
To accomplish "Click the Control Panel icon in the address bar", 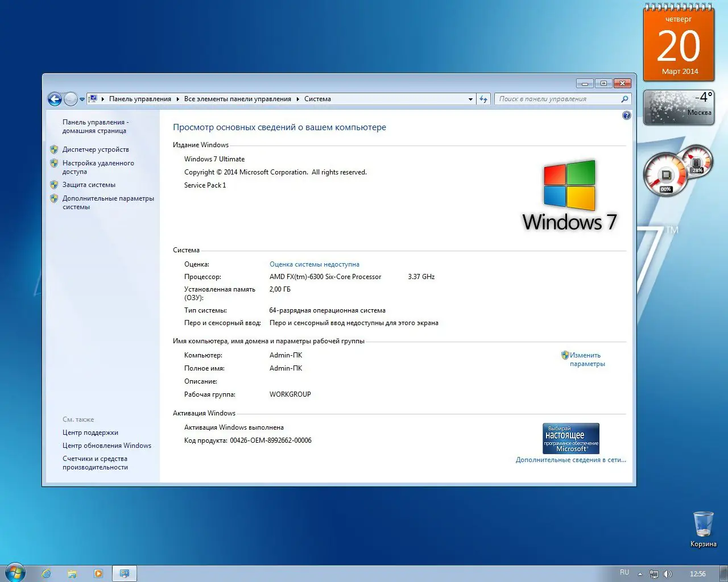I will pyautogui.click(x=93, y=99).
